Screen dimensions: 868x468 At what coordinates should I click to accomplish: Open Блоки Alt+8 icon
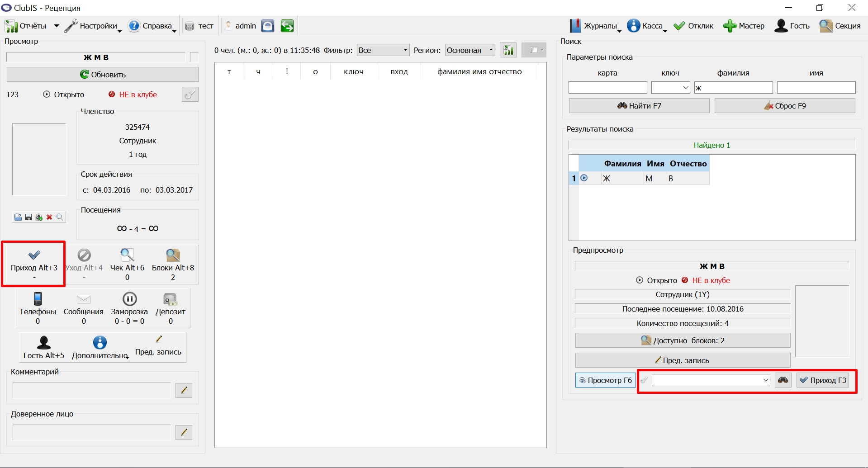(x=173, y=255)
